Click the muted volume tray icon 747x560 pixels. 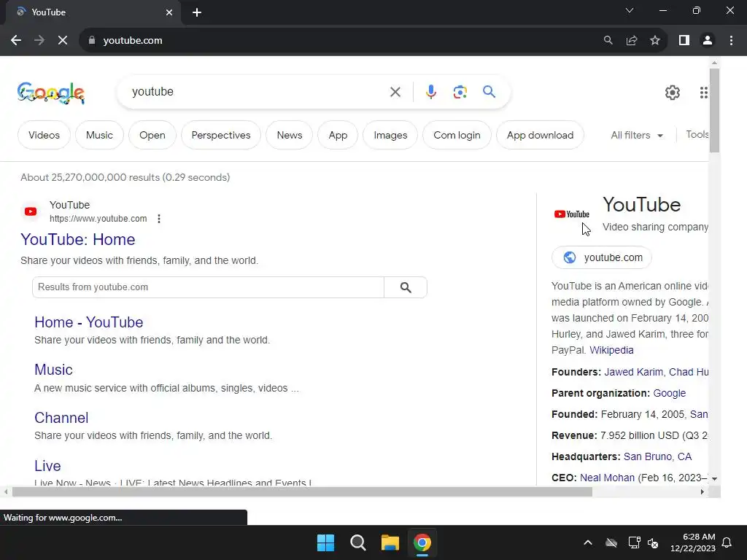pos(653,542)
